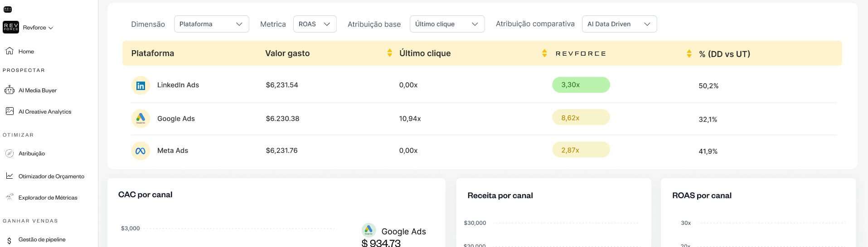
Task: Click the 32,1% percentage value
Action: coord(708,119)
